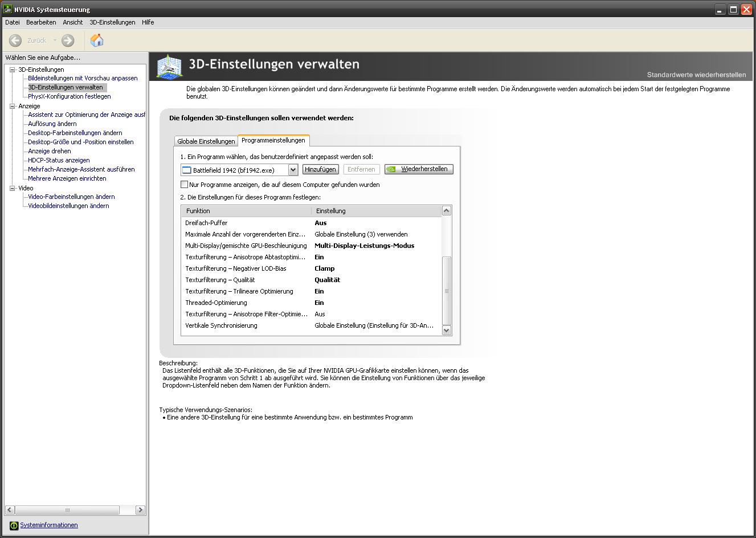Select Threaded-Optimierung row
Screen dimensions: 756x538
tap(312, 303)
